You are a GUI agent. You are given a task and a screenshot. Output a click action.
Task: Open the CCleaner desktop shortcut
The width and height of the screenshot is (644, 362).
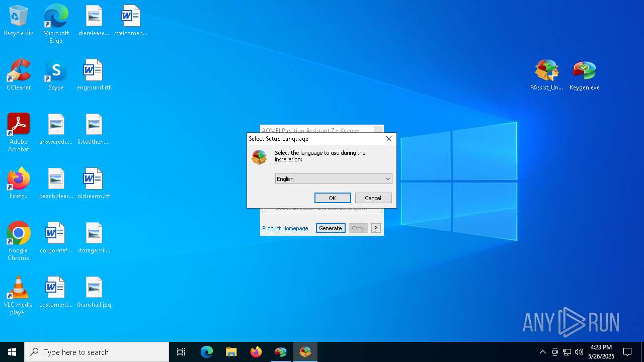(19, 75)
